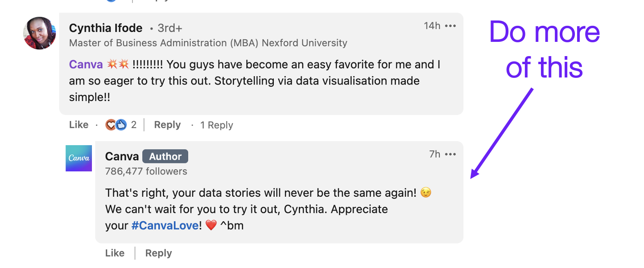Open the three-dot menu on Cynthia's comment
Screen dimensions: 644x268
[450, 26]
